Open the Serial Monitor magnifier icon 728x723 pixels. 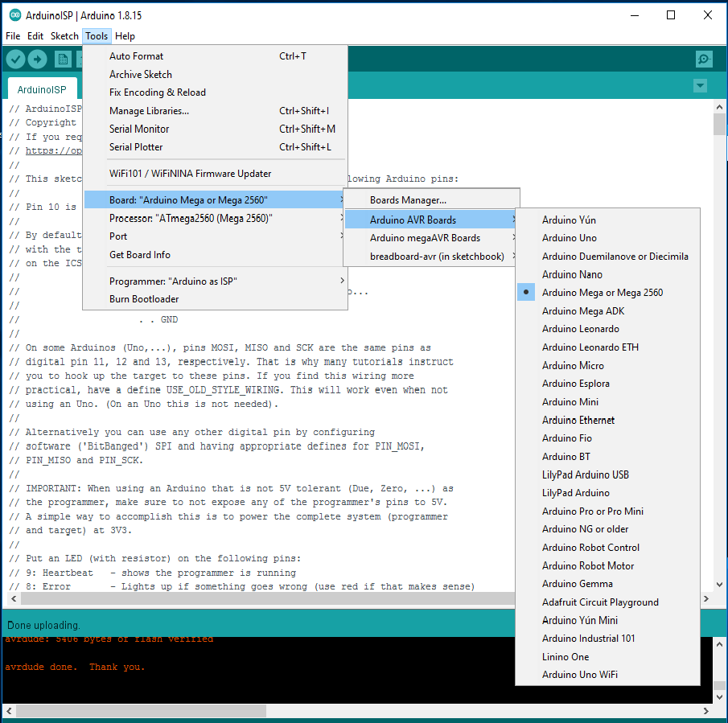(x=704, y=59)
